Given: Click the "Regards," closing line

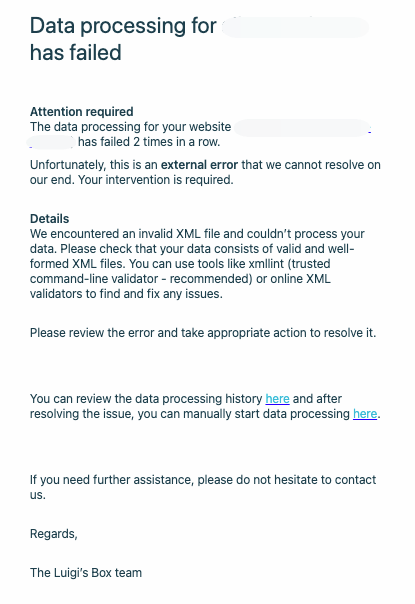Looking at the screenshot, I should [x=54, y=534].
